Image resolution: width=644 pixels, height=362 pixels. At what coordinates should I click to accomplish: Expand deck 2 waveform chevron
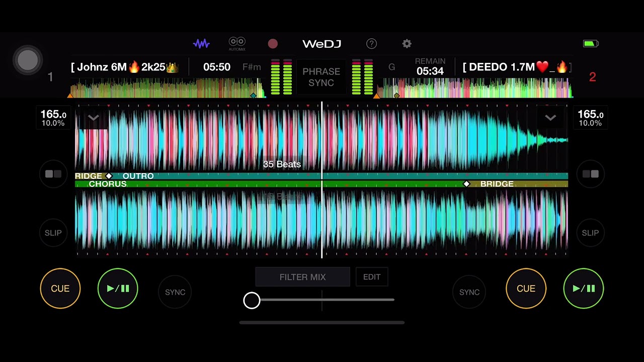coord(550,118)
